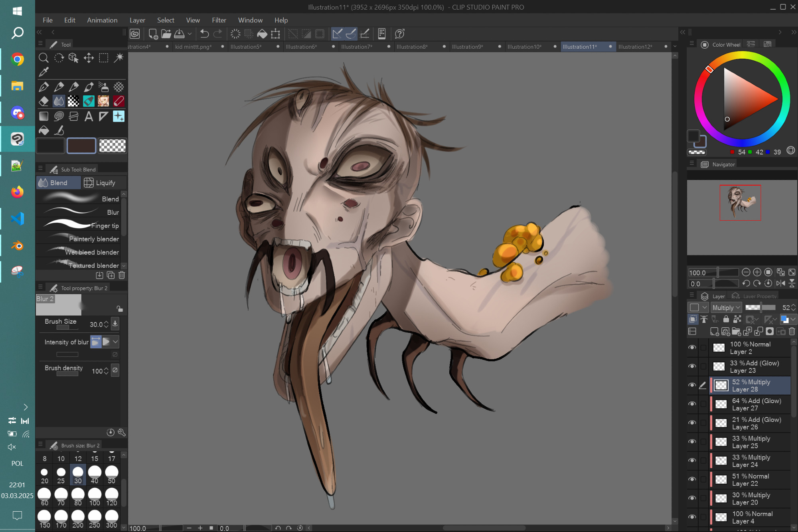Screen dimensions: 798x532
Task: Hide Layer 26 visibility eye
Action: [x=692, y=423]
